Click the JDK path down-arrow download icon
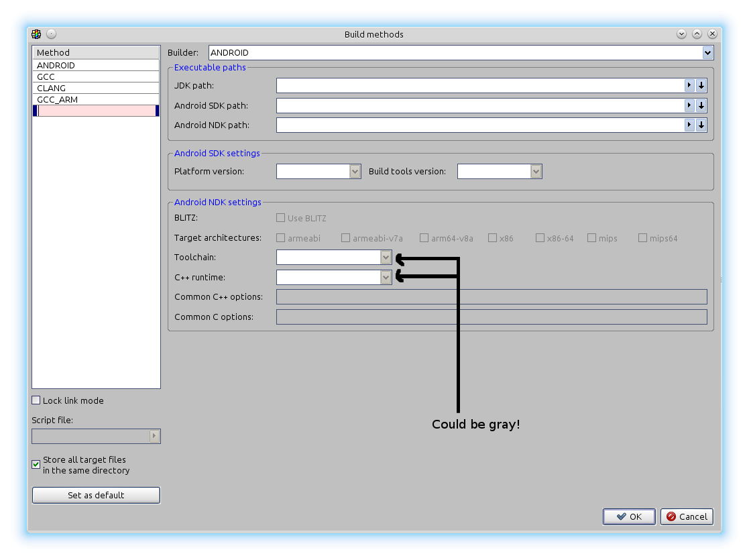Viewport: 749px width, 560px height. 701,85
